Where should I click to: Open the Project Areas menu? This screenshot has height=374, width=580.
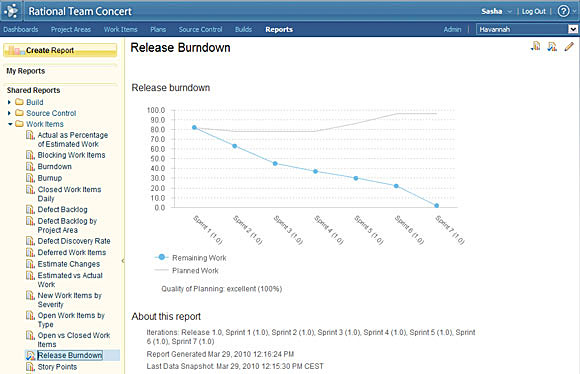pyautogui.click(x=71, y=29)
